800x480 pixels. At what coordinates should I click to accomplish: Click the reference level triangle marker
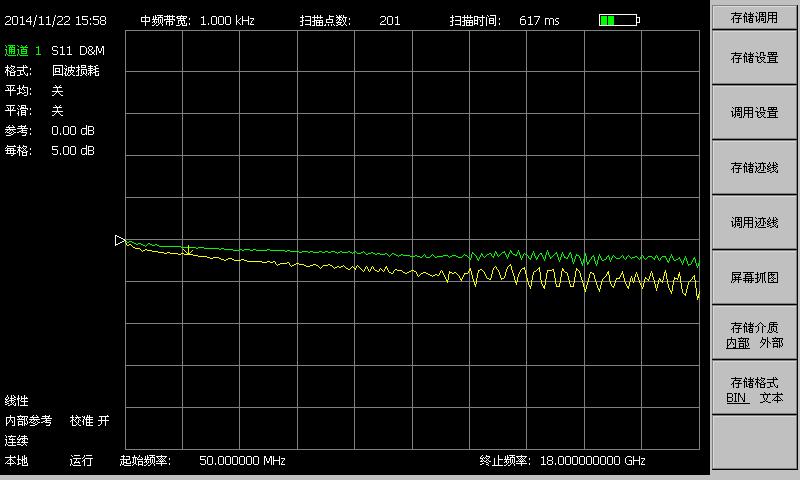(x=120, y=240)
